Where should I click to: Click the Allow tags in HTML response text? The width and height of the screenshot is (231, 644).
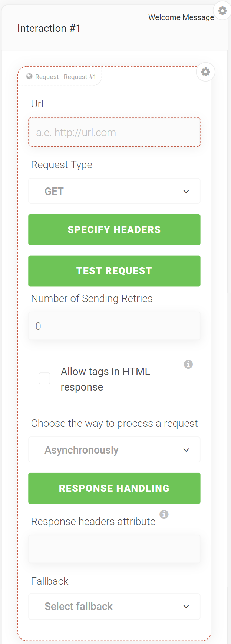[x=105, y=379]
